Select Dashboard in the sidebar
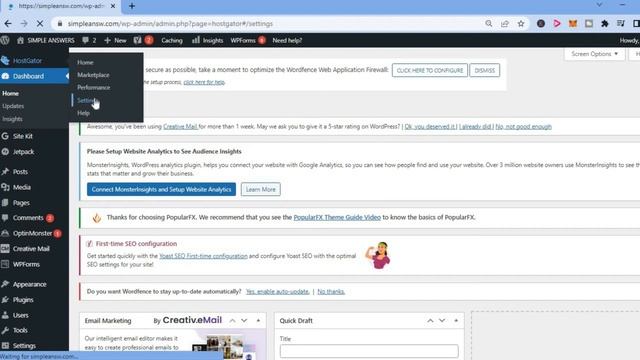 point(28,76)
